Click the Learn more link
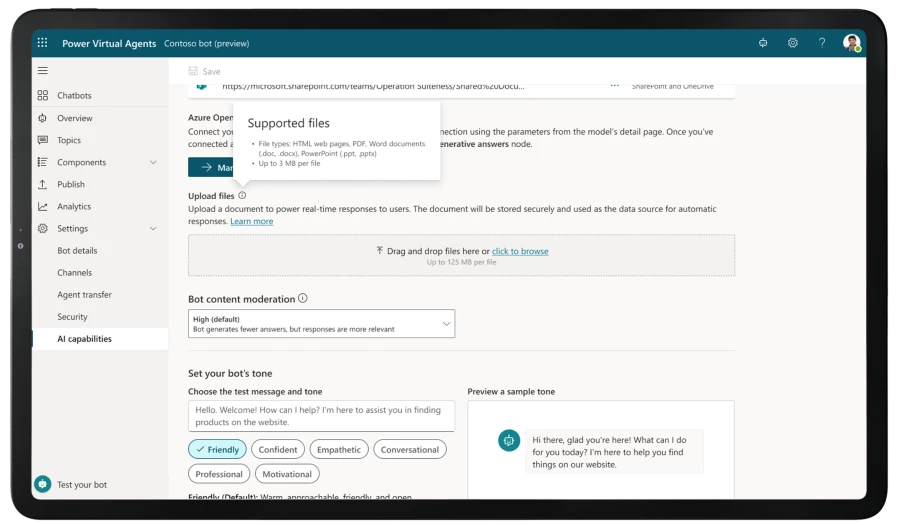The height and width of the screenshot is (525, 900). [x=251, y=221]
